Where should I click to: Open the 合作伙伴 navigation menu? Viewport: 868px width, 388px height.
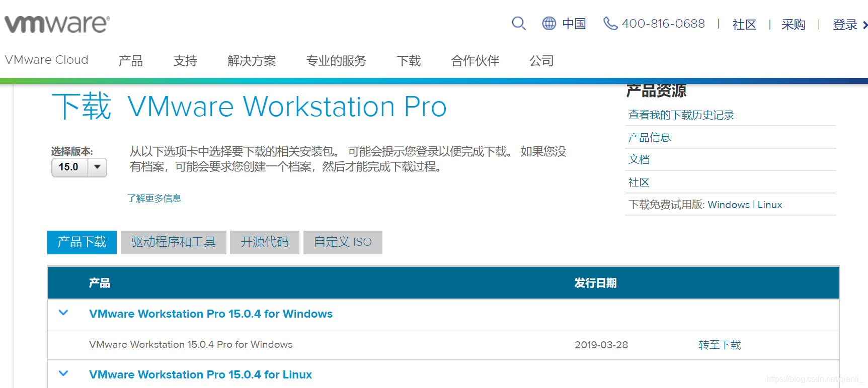pos(475,61)
